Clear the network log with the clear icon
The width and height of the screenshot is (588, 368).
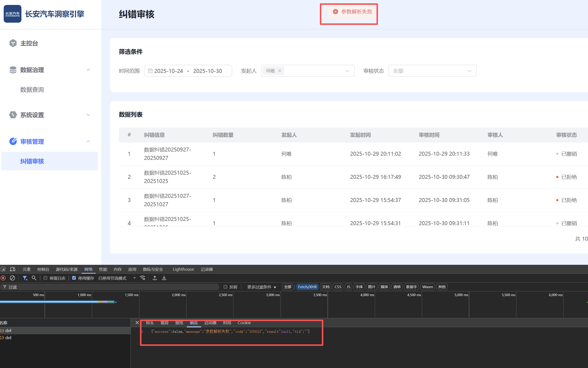click(12, 278)
